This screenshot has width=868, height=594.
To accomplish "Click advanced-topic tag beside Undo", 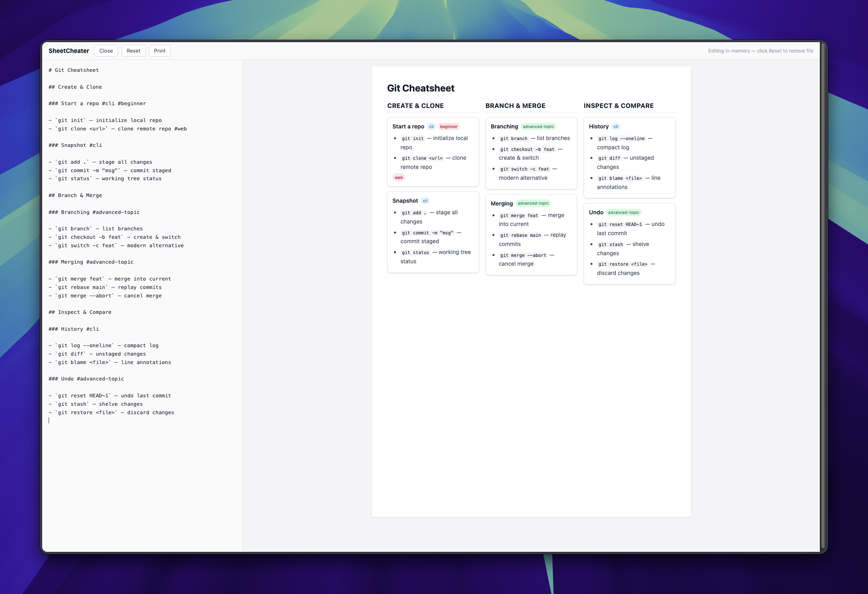I will point(623,212).
